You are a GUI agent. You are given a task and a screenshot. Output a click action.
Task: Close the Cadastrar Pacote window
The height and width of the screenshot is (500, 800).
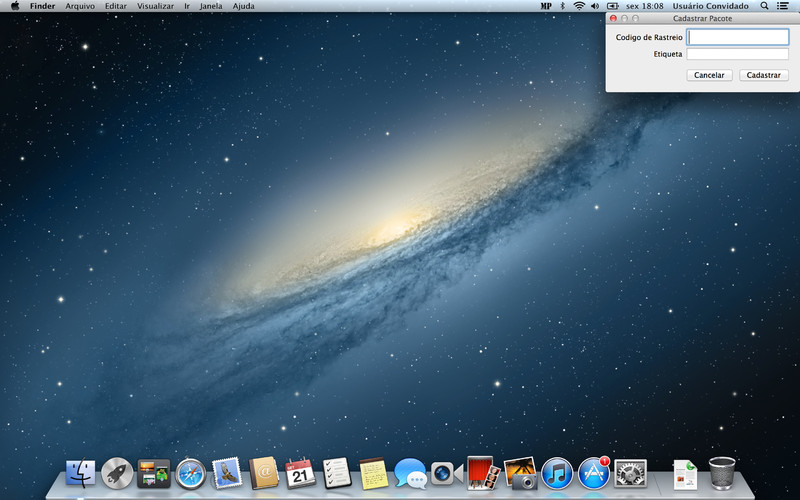613,18
